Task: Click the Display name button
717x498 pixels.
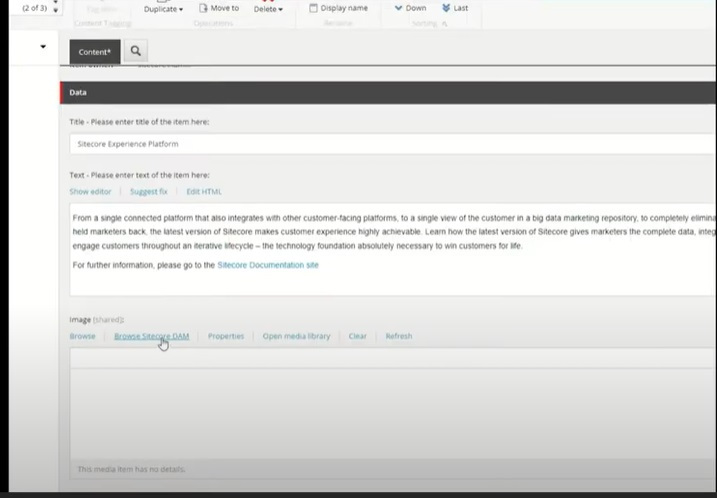Action: click(x=338, y=8)
